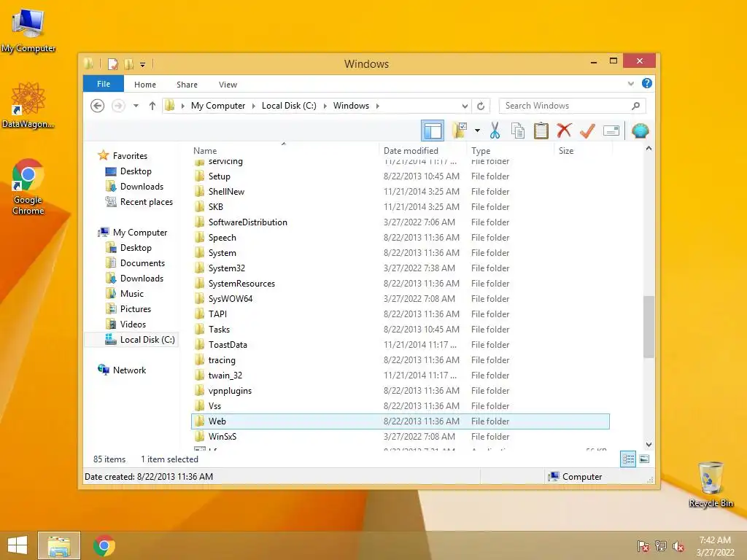Switch to Large icons view in status bar

[644, 459]
